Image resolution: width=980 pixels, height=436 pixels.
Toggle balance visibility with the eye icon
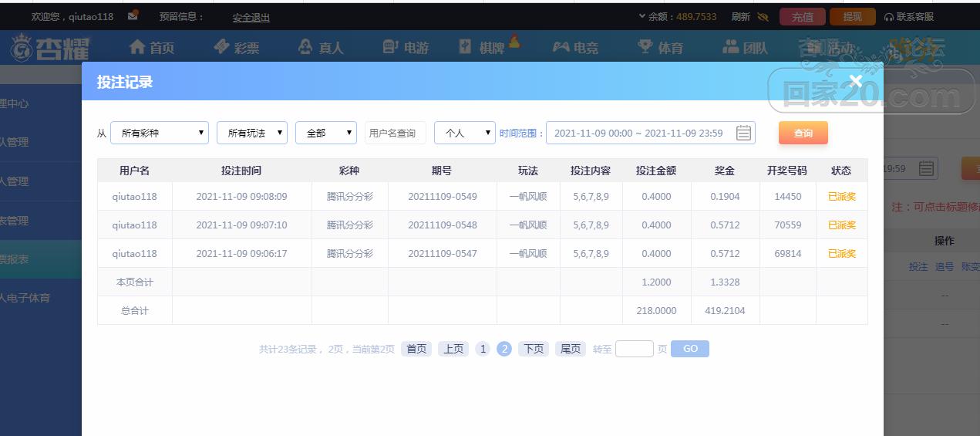click(x=763, y=17)
